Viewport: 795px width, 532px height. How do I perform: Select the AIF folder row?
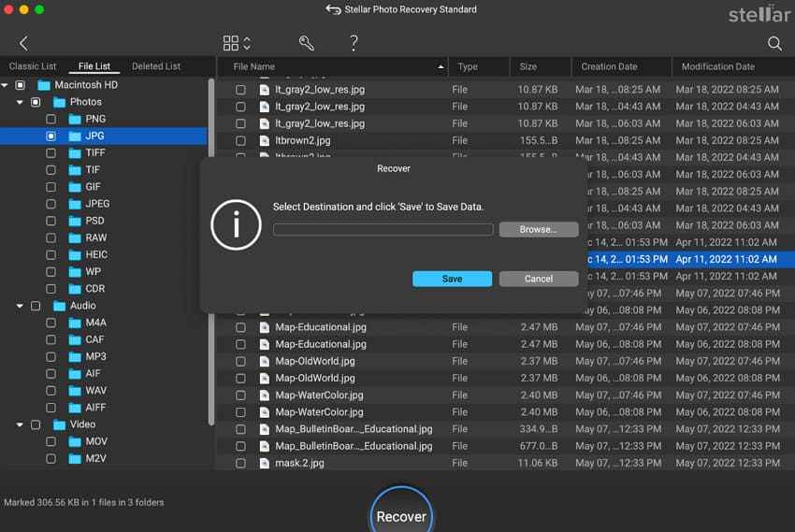tap(104, 373)
